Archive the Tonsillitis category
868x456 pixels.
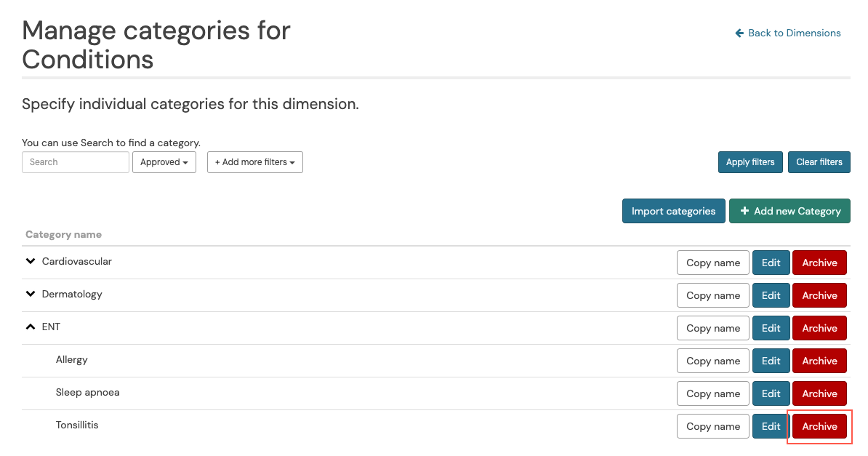819,426
